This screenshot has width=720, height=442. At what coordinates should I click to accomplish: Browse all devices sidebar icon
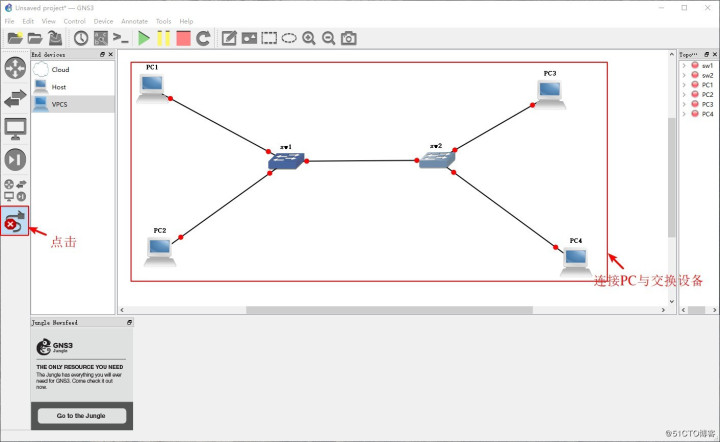pos(15,190)
